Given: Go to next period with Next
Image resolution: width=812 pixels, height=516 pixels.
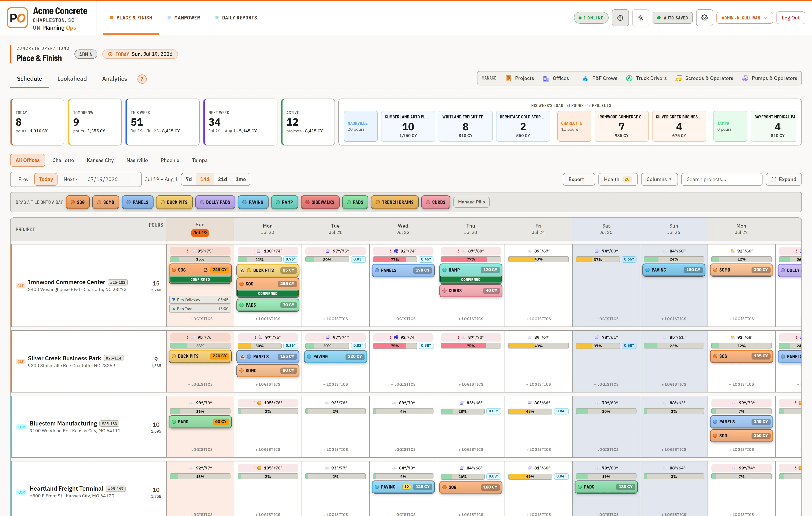Looking at the screenshot, I should (70, 179).
